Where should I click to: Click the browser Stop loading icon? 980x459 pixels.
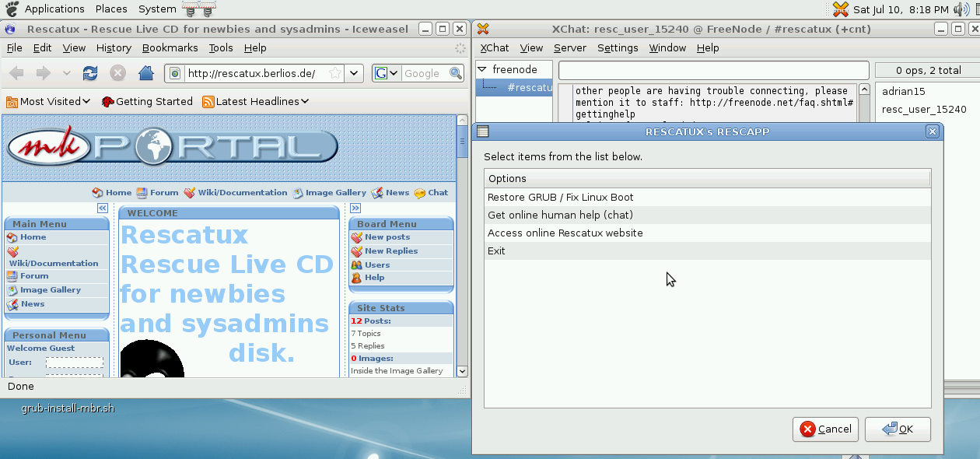(x=117, y=74)
